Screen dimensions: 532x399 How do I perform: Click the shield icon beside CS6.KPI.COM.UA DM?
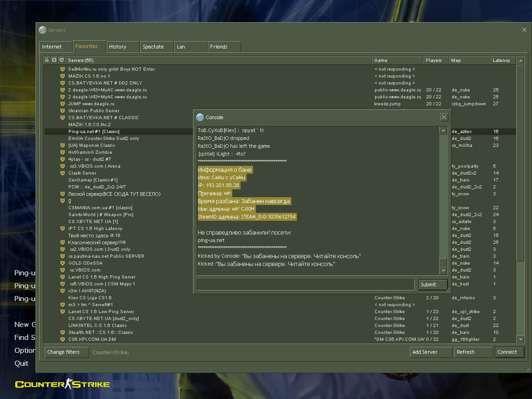[x=62, y=339]
